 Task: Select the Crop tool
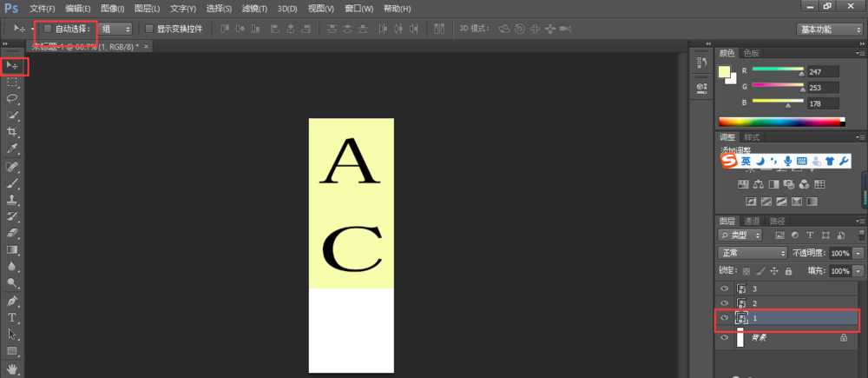pyautogui.click(x=13, y=132)
